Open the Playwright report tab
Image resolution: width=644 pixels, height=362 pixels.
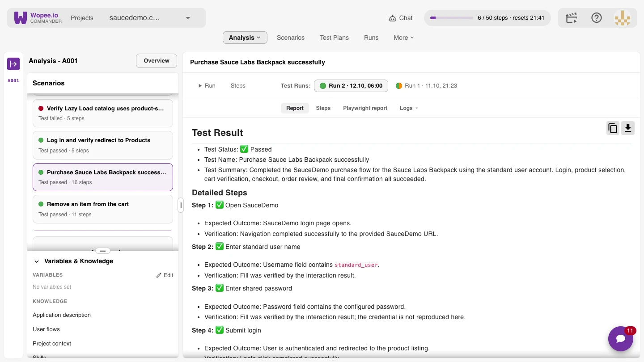(x=365, y=108)
